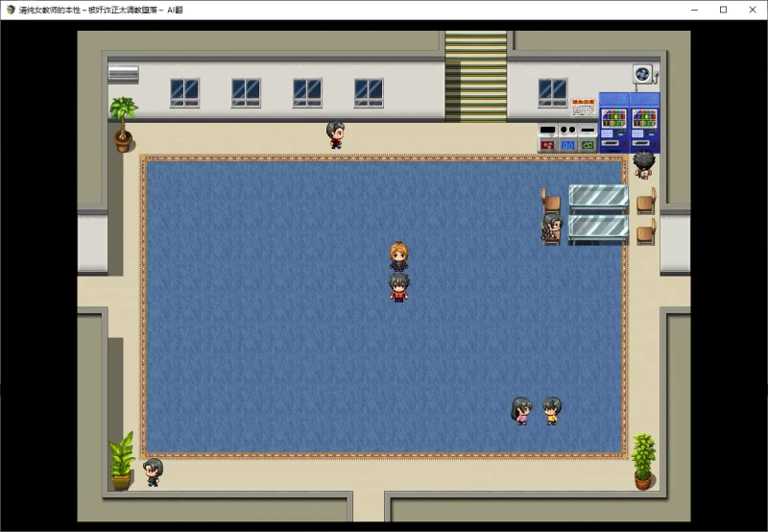
Task: Click the upper glass table
Action: click(598, 196)
